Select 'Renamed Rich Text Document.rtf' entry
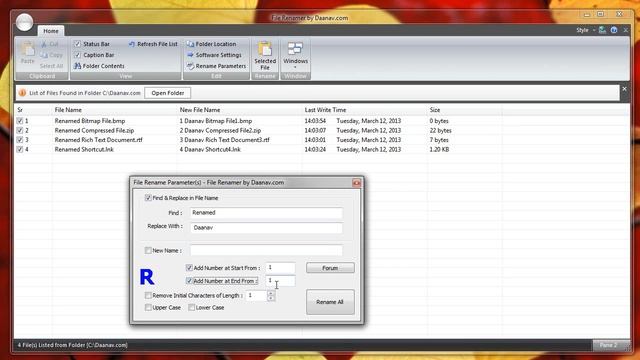The image size is (640, 360). 98,140
